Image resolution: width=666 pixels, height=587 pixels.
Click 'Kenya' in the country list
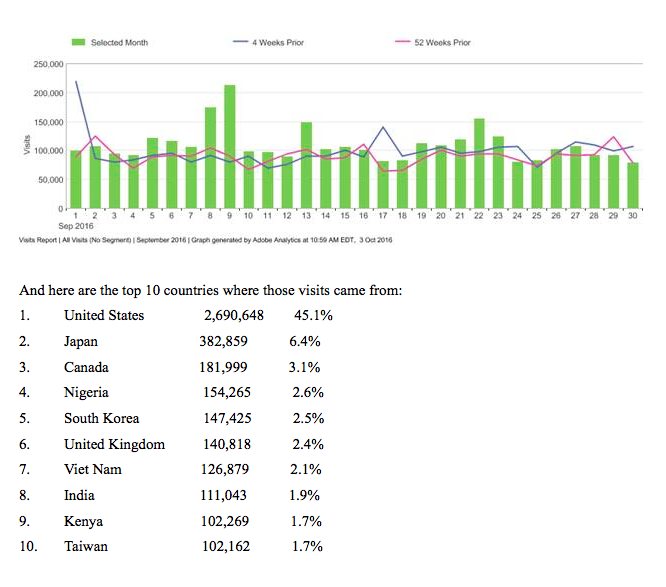click(x=83, y=521)
